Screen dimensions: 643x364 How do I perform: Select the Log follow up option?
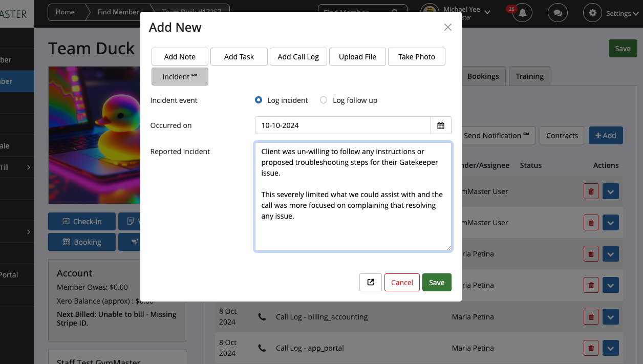tap(324, 100)
